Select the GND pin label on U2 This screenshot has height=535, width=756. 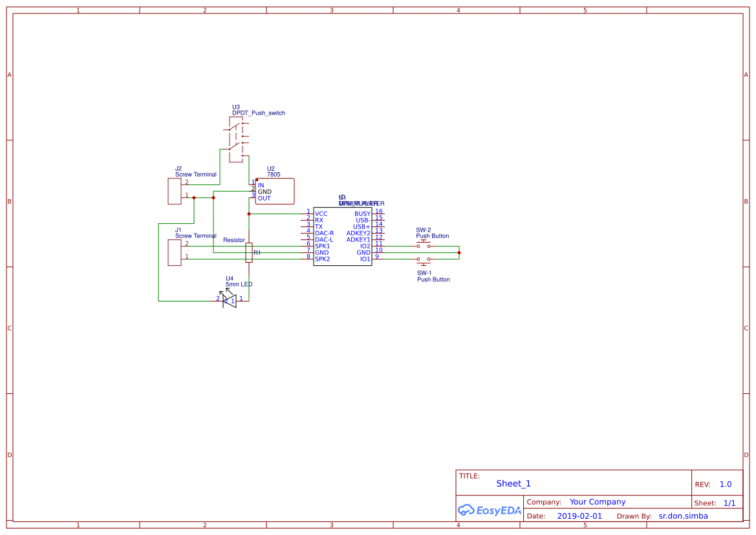point(264,191)
